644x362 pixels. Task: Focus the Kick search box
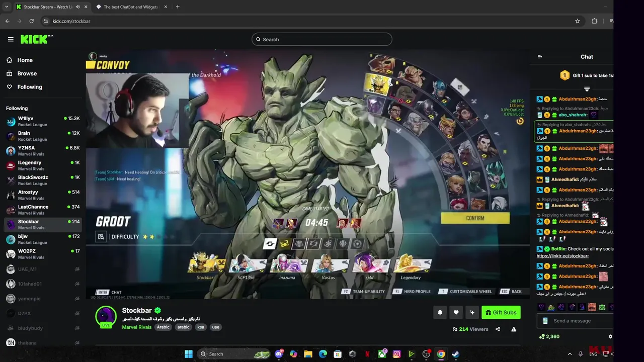tap(322, 39)
